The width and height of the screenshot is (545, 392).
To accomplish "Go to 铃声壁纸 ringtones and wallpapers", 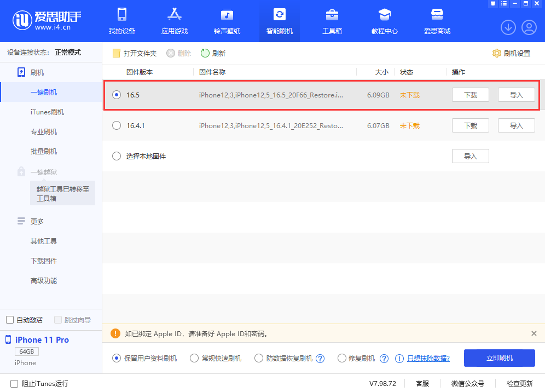I will (227, 21).
